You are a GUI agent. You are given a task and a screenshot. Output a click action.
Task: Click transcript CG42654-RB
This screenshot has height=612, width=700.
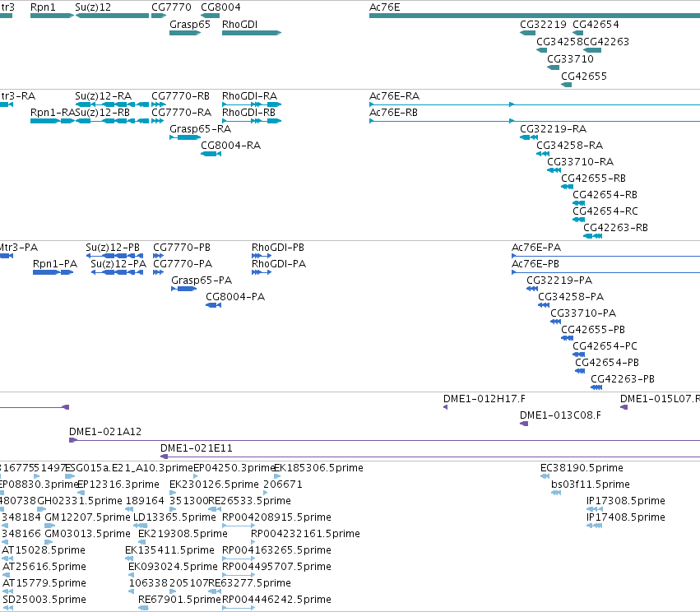[x=605, y=195]
